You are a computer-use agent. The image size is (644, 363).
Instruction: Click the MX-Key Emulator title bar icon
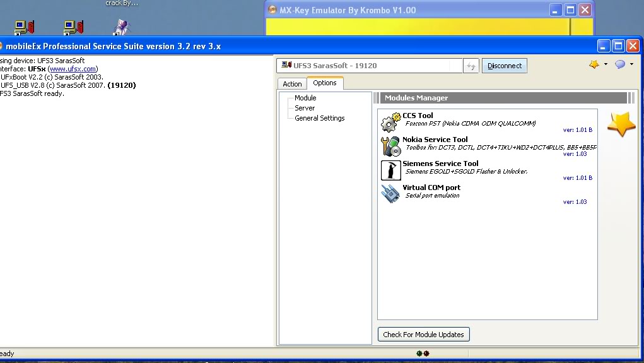(272, 9)
